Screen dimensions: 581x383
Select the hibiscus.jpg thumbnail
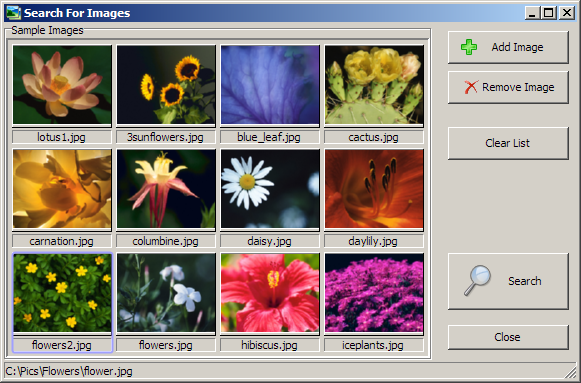(270, 293)
